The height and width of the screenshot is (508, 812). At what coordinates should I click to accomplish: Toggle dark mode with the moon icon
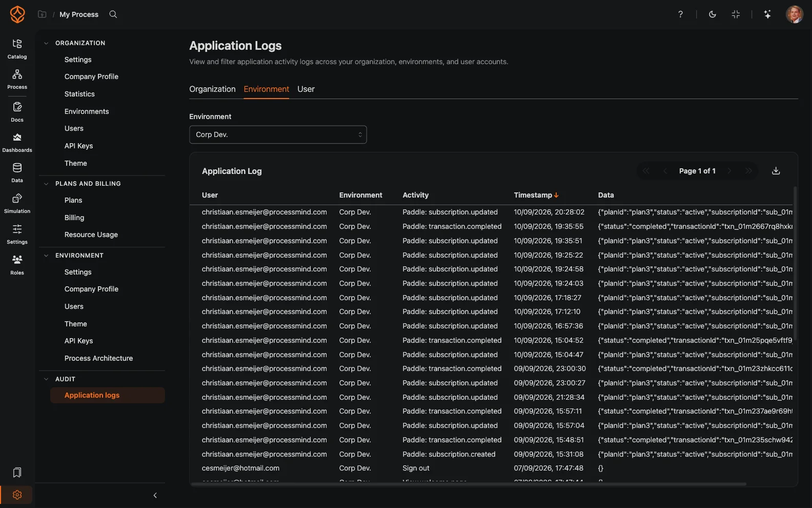click(713, 14)
